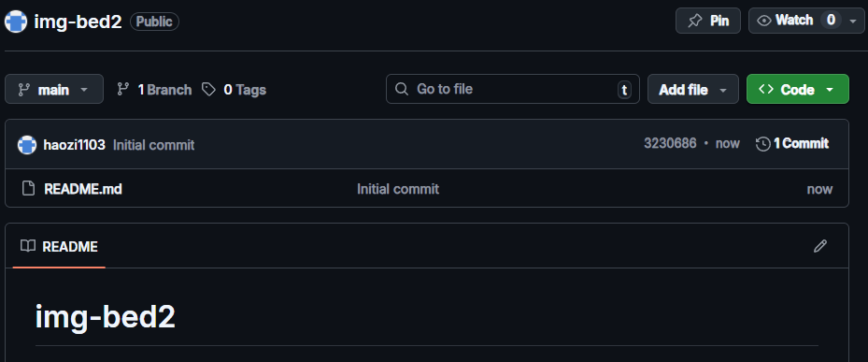Screen dimensions: 868x362
Task: Click the pin icon in the Pin button
Action: click(694, 22)
